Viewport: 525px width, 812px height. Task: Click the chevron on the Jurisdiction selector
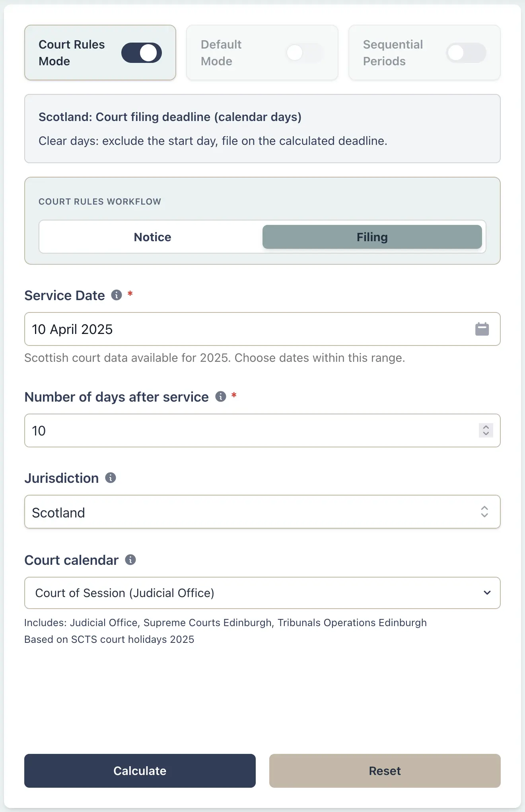[x=484, y=512]
